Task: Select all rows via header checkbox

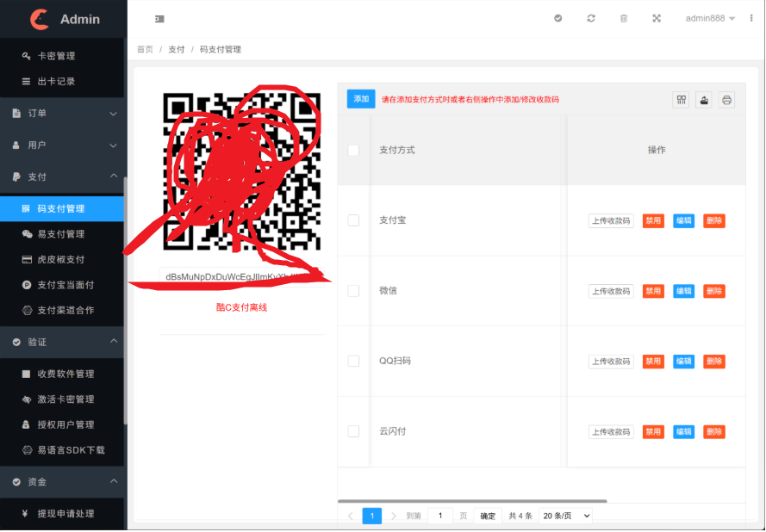Action: tap(353, 150)
